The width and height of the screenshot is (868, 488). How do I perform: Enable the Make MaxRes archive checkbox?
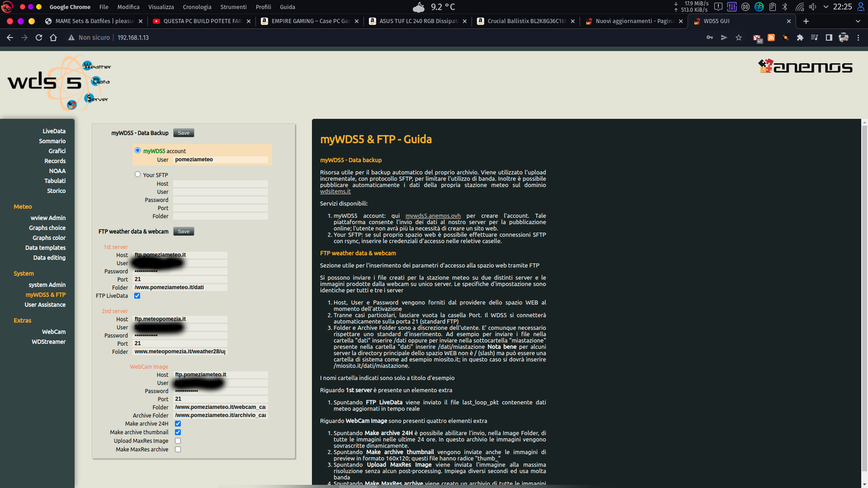click(178, 449)
